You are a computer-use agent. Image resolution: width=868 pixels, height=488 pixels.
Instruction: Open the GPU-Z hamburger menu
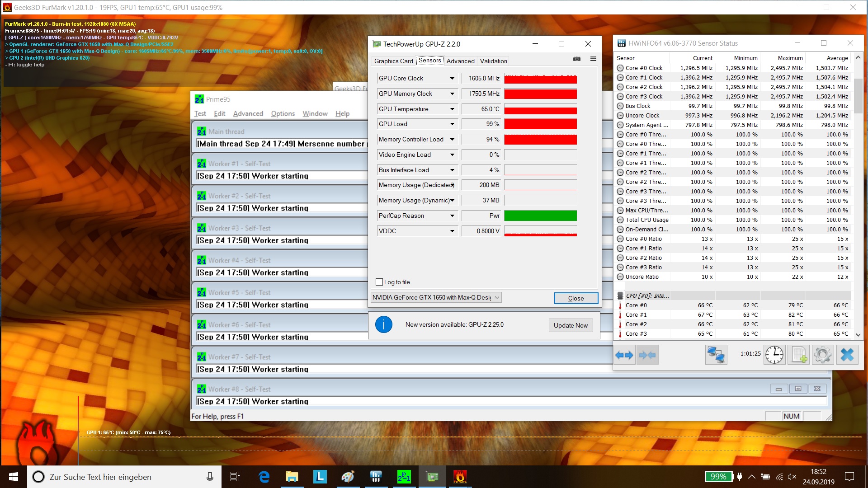pyautogui.click(x=593, y=59)
